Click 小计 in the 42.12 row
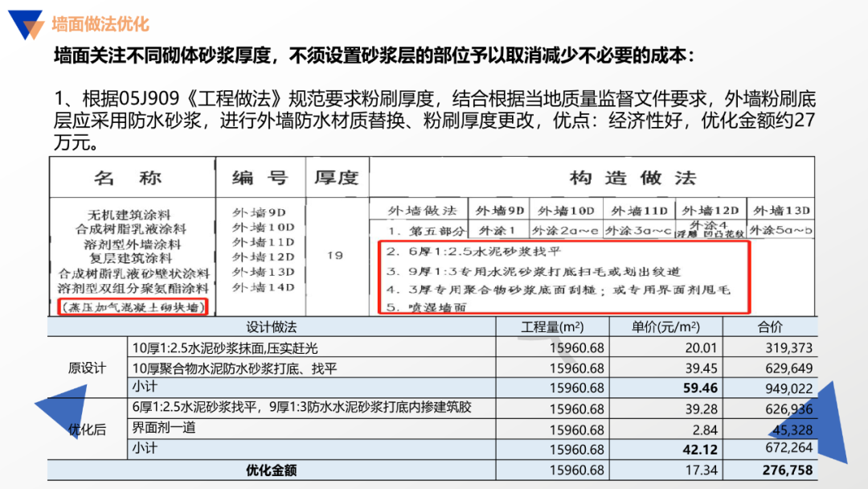Screen dimensions: 868x489 pyautogui.click(x=145, y=448)
